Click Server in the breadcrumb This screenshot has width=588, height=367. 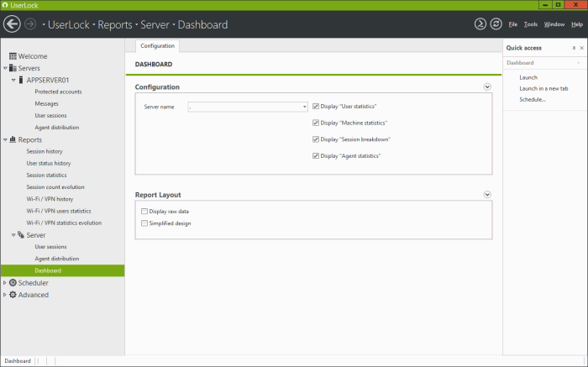pos(155,24)
